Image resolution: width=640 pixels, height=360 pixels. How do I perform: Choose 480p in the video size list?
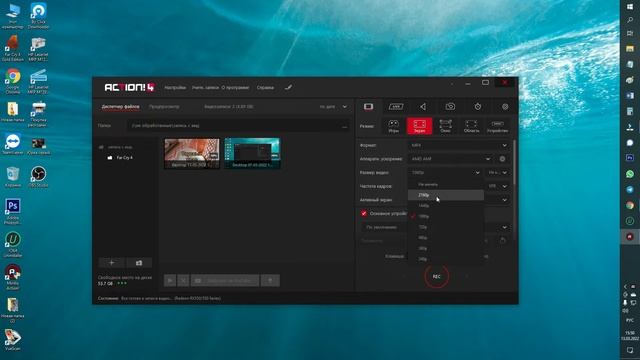pyautogui.click(x=446, y=238)
